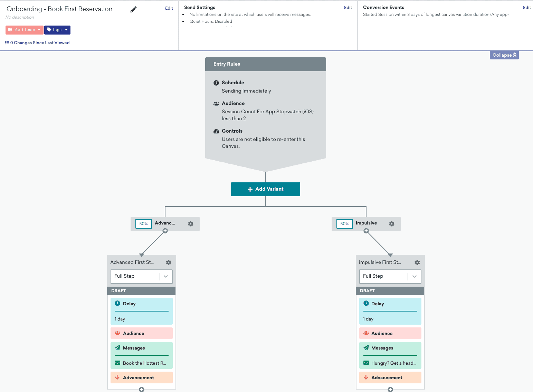Select the Delay clock icon in Advanced step
This screenshot has height=392, width=533.
click(x=118, y=303)
